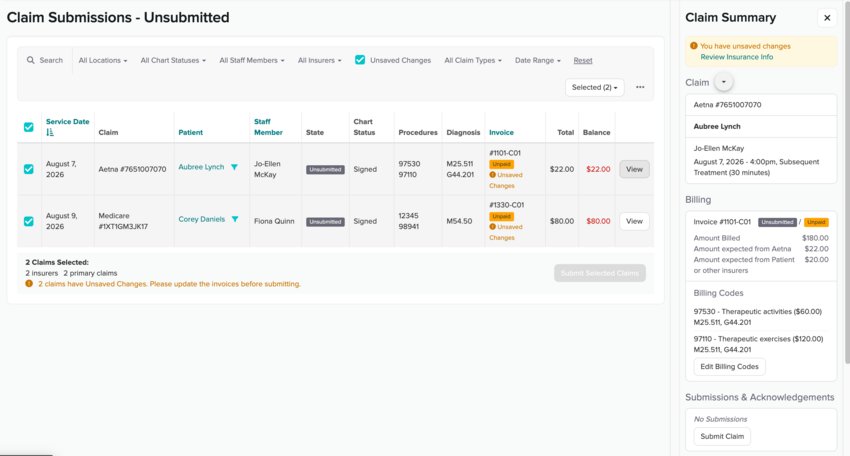Click the filter icon beside Aubree Lynch
850x456 pixels.
pos(234,167)
